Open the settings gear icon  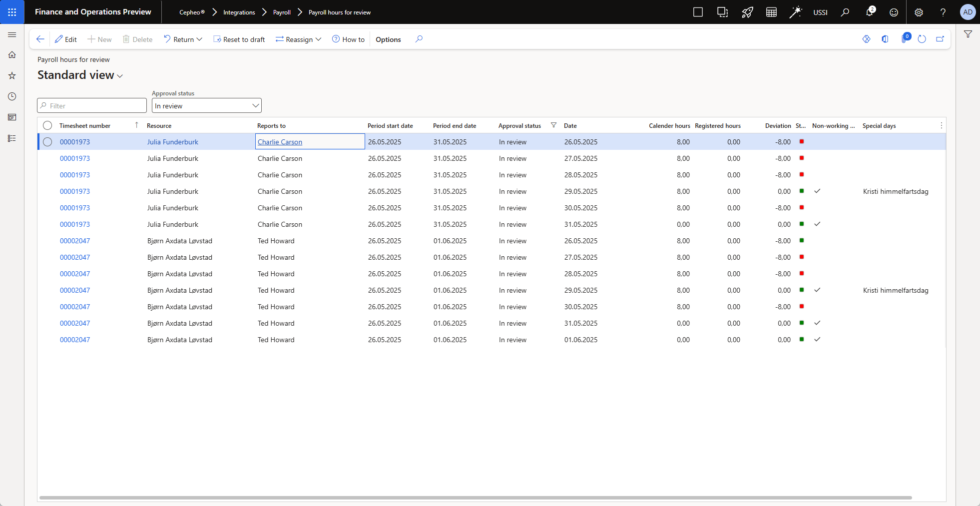tap(919, 12)
